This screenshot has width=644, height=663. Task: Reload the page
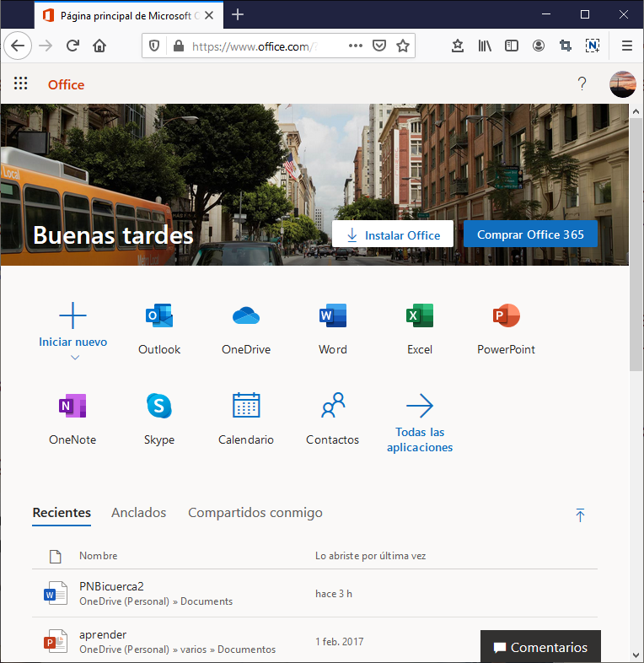point(72,46)
